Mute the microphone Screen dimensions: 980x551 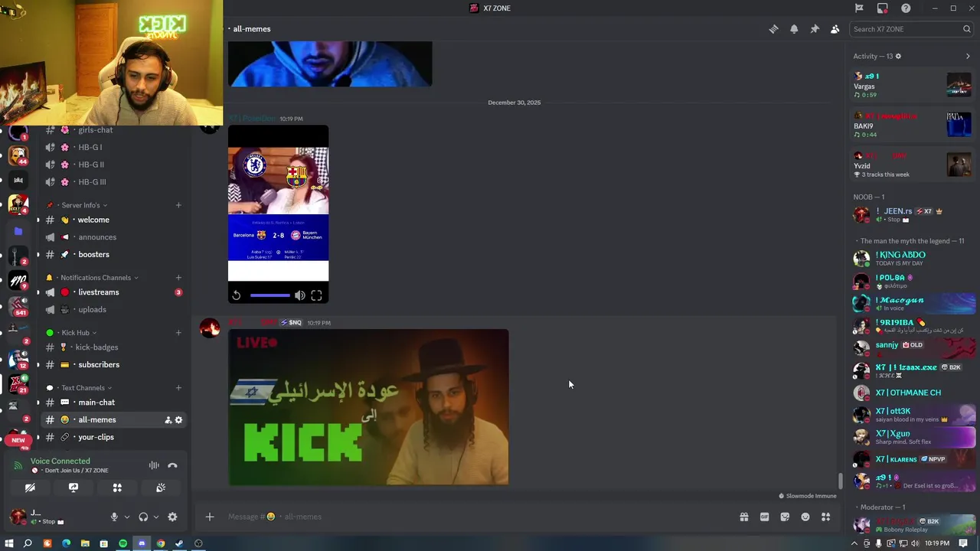[x=114, y=517]
